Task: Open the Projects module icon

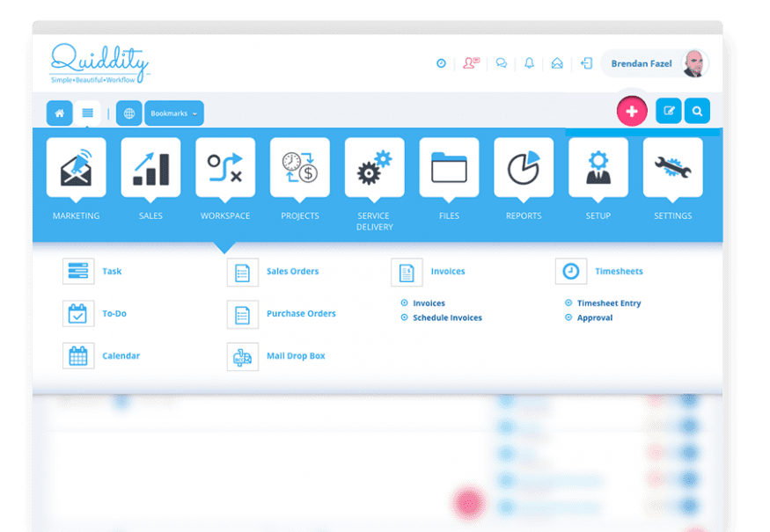Action: coord(299,167)
